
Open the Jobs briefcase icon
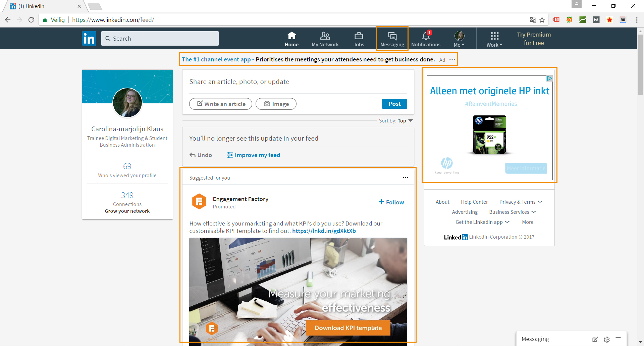[359, 36]
